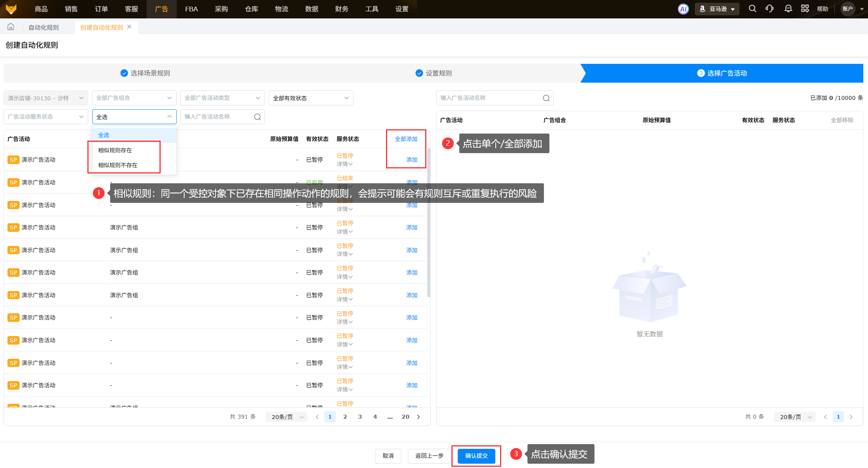Click the customer support headset icon
Viewport: 868px width, 468px height.
tap(769, 9)
